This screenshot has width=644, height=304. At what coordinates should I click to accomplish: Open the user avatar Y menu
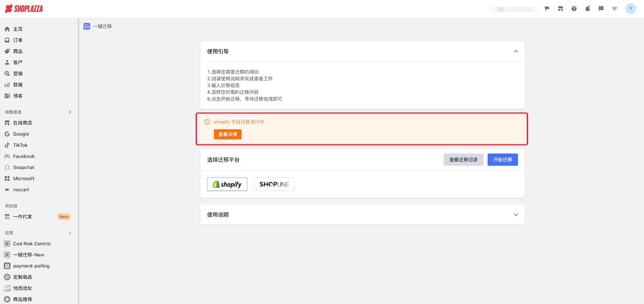[x=631, y=9]
